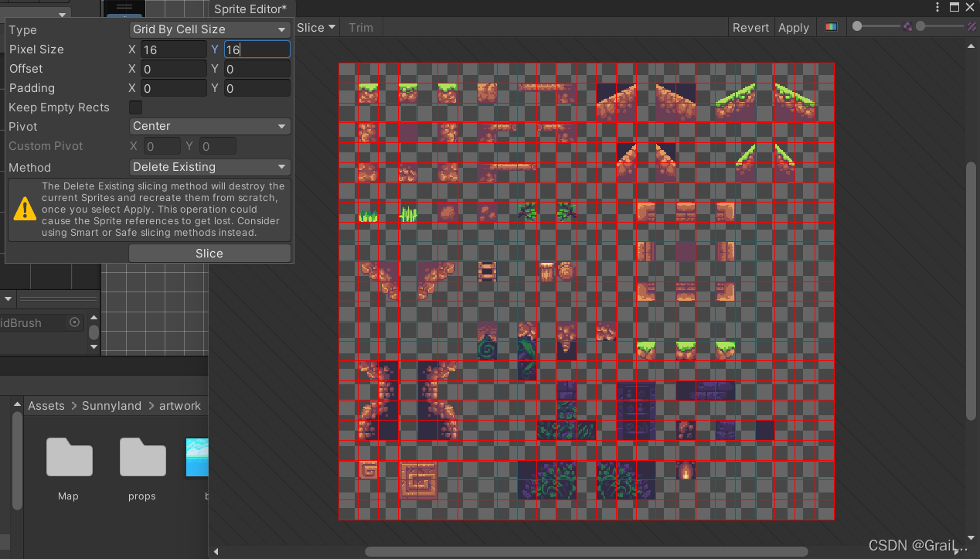Adjust the mip level slider handle

pyautogui.click(x=920, y=26)
